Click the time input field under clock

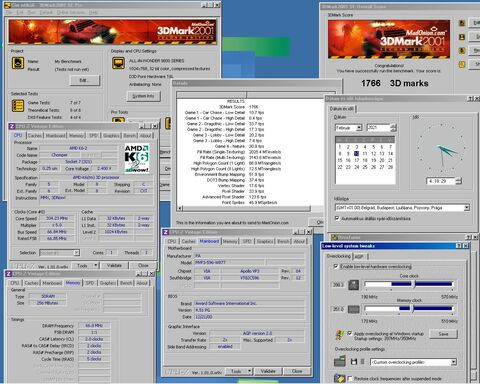[441, 181]
